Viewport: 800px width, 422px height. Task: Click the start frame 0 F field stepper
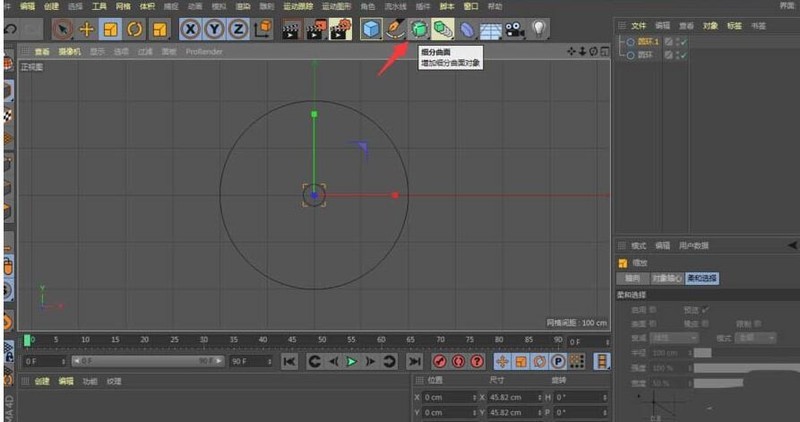pos(63,361)
